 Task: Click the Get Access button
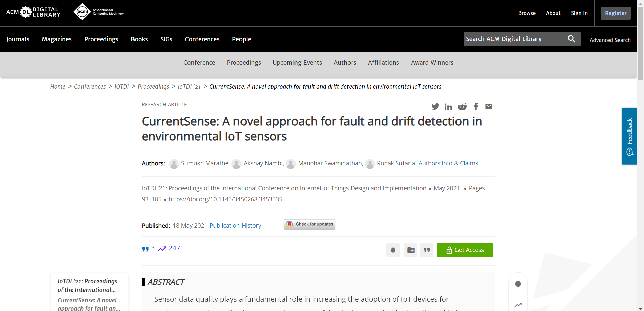465,250
